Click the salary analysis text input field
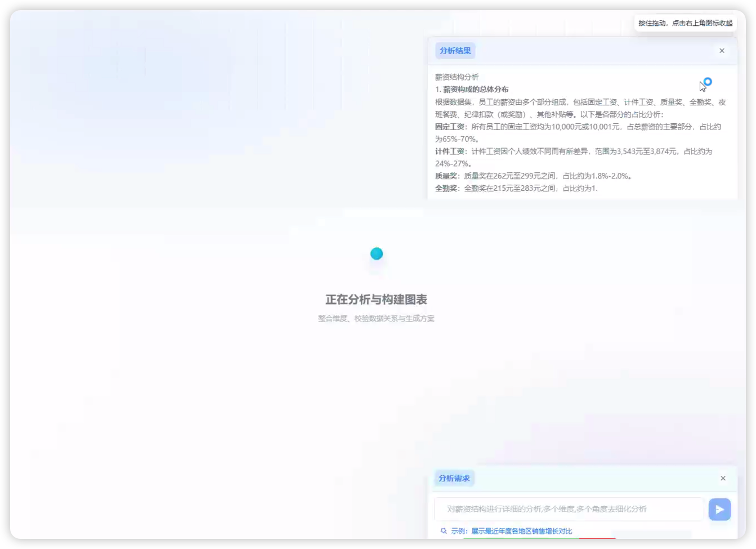The height and width of the screenshot is (549, 756). pos(569,509)
